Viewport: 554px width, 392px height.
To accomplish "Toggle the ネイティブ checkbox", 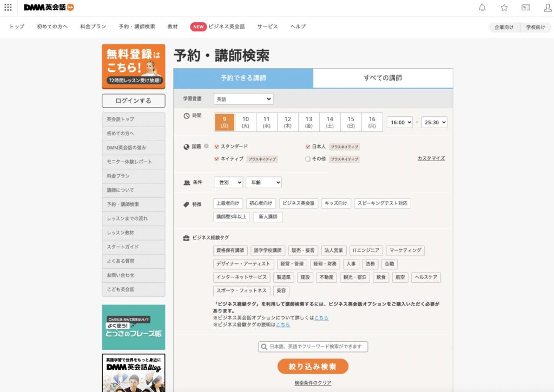I will pyautogui.click(x=216, y=159).
